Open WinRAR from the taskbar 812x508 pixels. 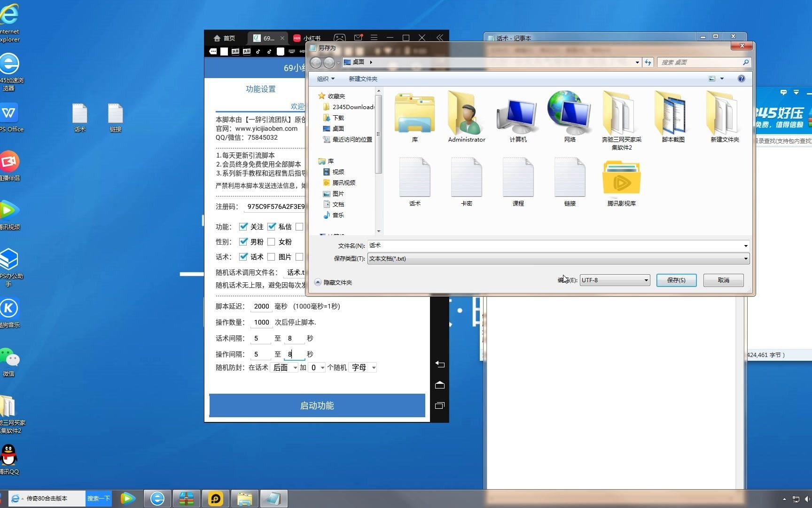187,499
